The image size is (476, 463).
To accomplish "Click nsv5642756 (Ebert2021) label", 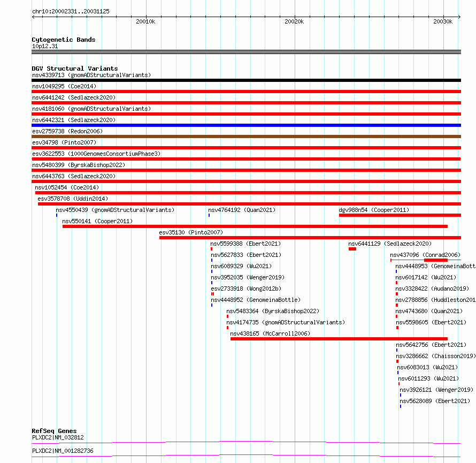I will pyautogui.click(x=431, y=345).
